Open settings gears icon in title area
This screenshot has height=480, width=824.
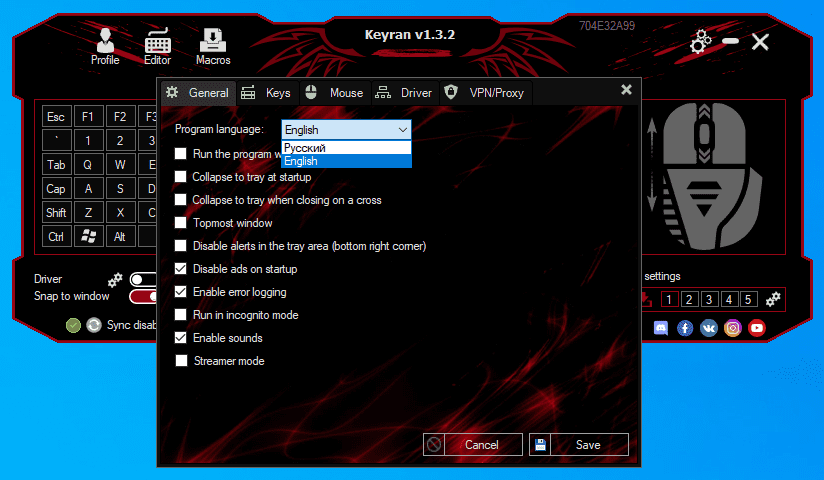pos(701,41)
